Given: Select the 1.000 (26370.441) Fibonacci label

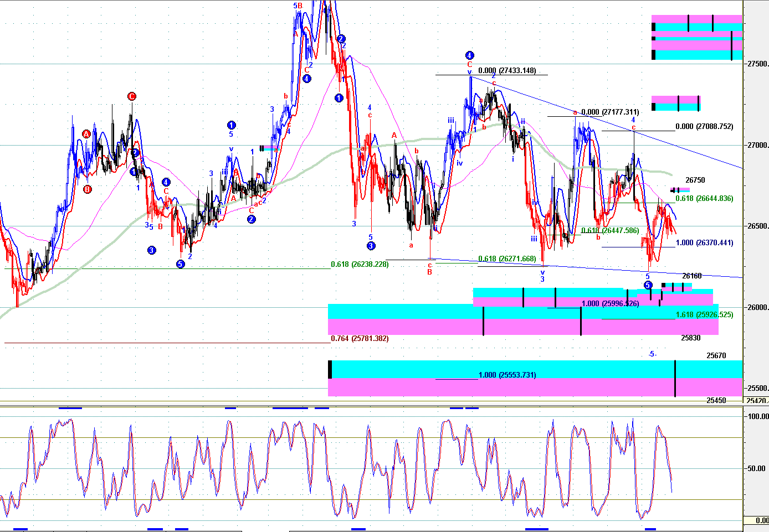Looking at the screenshot, I should pyautogui.click(x=704, y=242).
